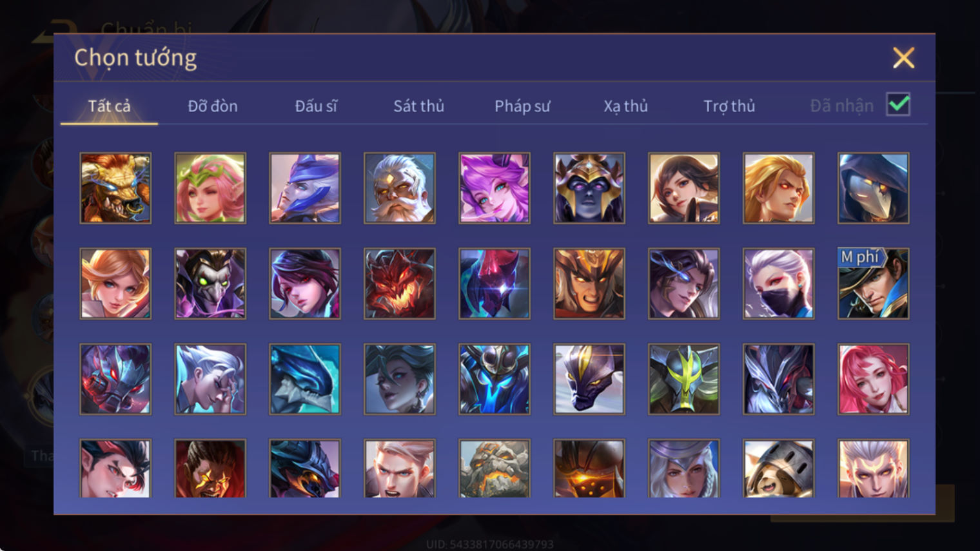Select the hooded plague mask hero
Viewport: 980px width, 551px height.
pos(873,188)
